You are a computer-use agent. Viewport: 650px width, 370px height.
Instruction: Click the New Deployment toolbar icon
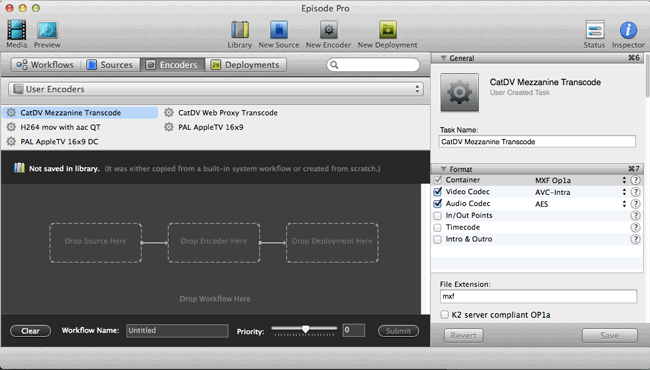pos(388,30)
